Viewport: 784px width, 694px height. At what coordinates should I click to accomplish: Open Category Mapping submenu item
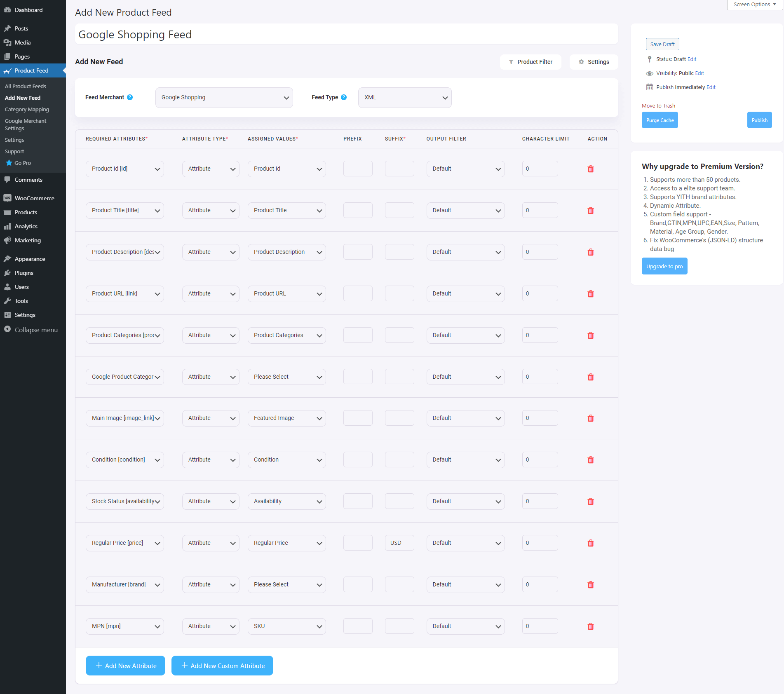coord(27,109)
